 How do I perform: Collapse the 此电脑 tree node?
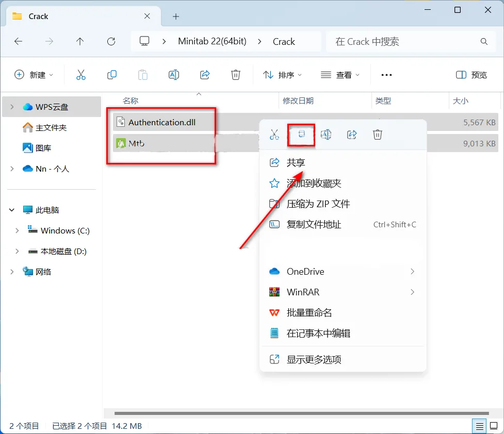(x=12, y=210)
